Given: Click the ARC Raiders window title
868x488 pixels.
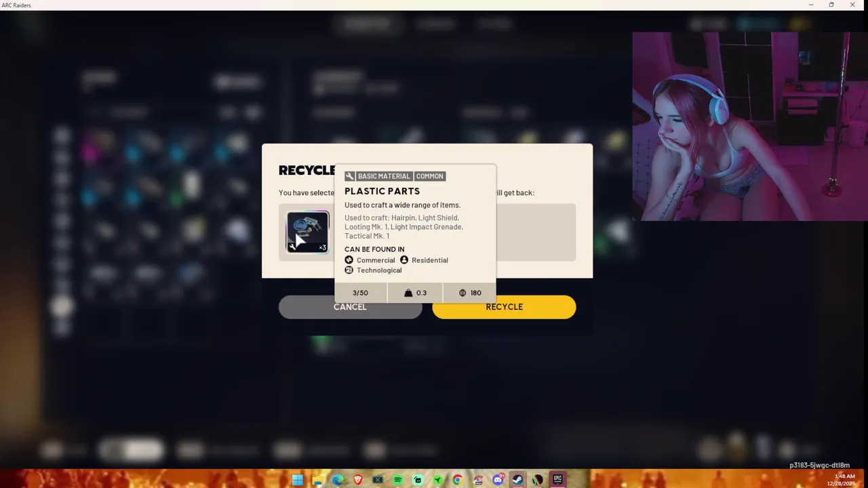Looking at the screenshot, I should [16, 5].
